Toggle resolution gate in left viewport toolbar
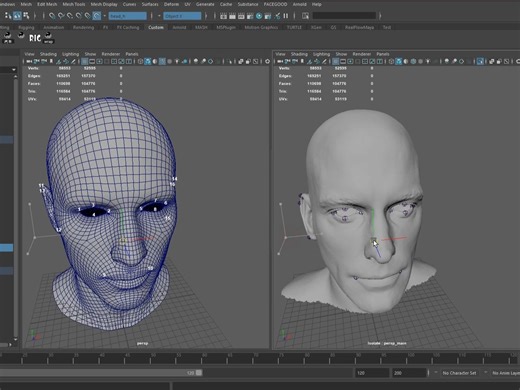The height and width of the screenshot is (390, 520). coord(99,61)
